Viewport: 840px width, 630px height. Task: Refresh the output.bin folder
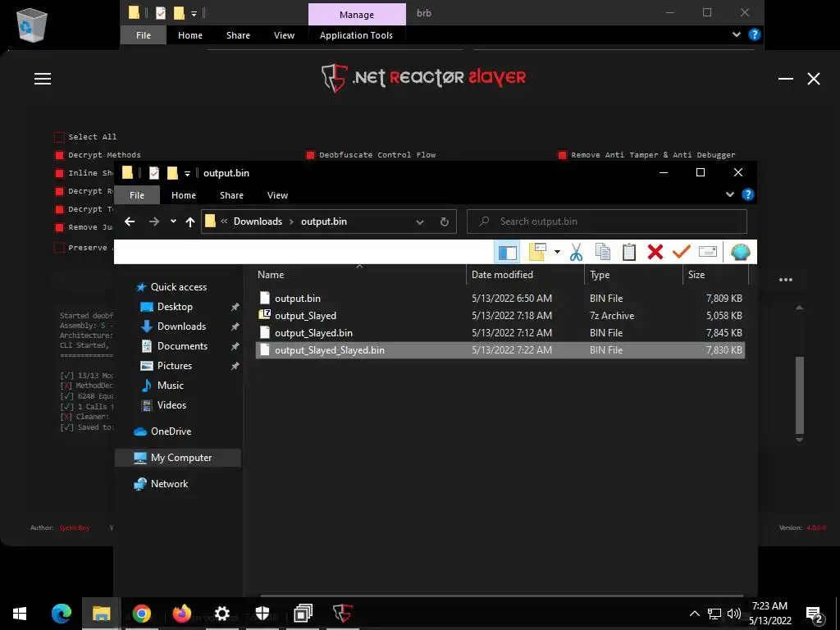[444, 221]
